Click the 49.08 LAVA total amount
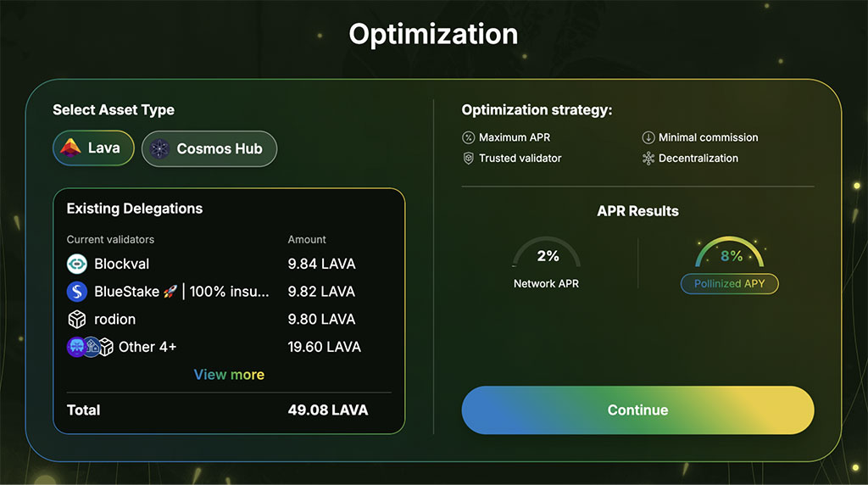868x485 pixels. tap(328, 410)
